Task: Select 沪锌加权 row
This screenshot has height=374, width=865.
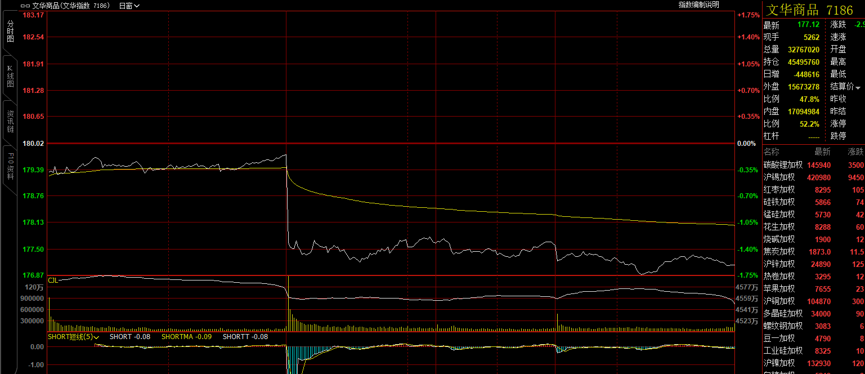Action: 814,264
